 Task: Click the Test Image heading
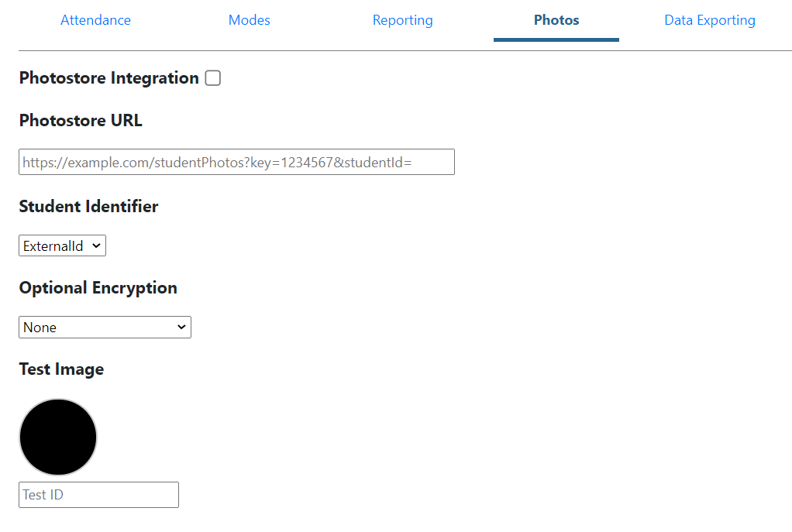pyautogui.click(x=61, y=369)
